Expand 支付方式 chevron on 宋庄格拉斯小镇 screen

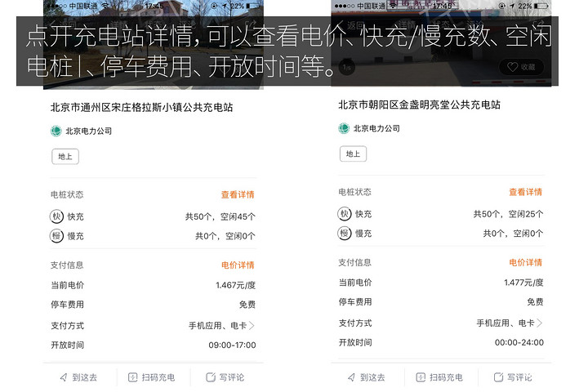252,326
